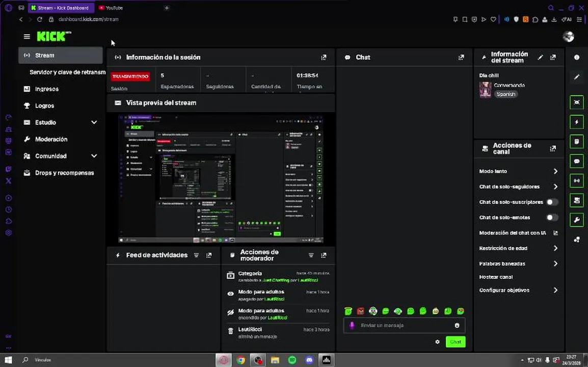The height and width of the screenshot is (367, 588).
Task: Click the stream preview thumbnail
Action: click(221, 178)
